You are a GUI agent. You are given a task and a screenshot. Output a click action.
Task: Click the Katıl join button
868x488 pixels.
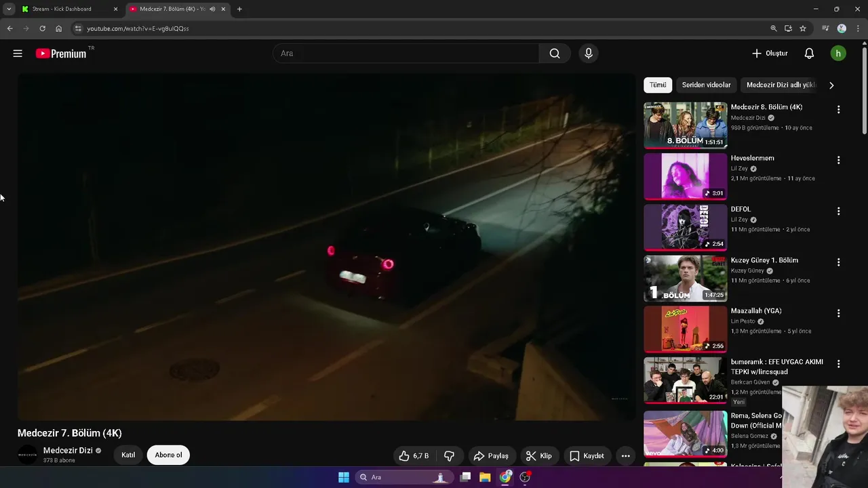pyautogui.click(x=128, y=455)
